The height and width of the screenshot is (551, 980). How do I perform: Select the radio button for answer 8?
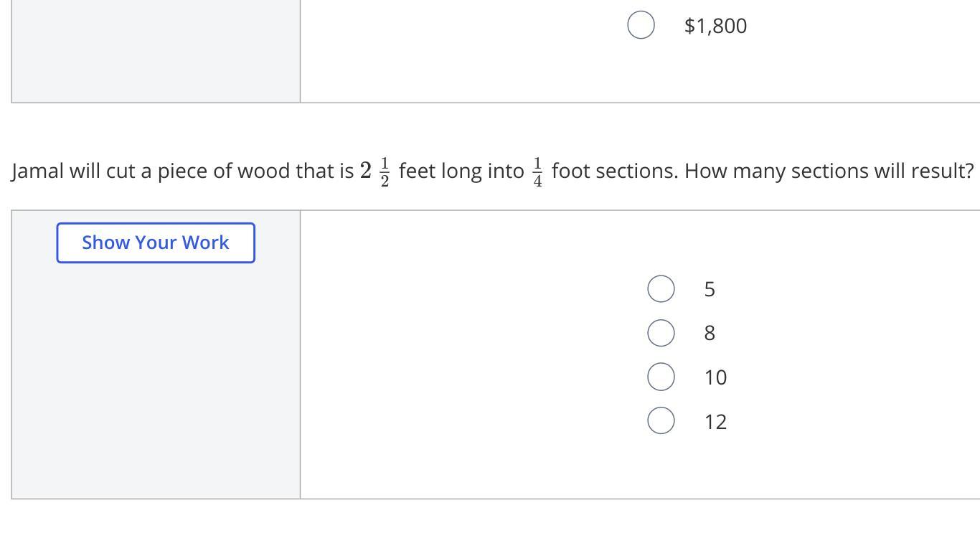pos(660,333)
